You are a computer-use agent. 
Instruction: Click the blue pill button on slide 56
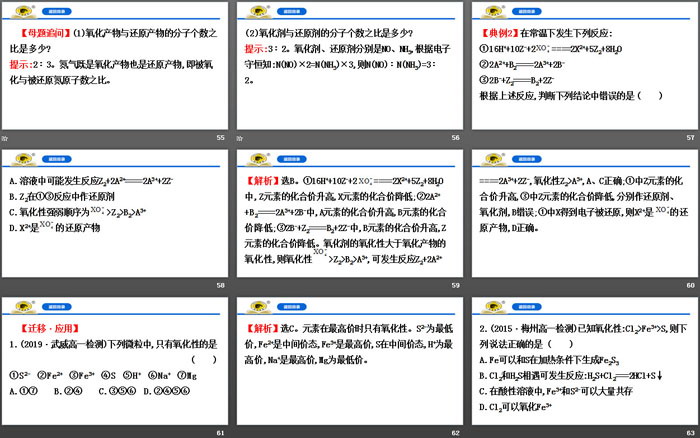[x=292, y=12]
